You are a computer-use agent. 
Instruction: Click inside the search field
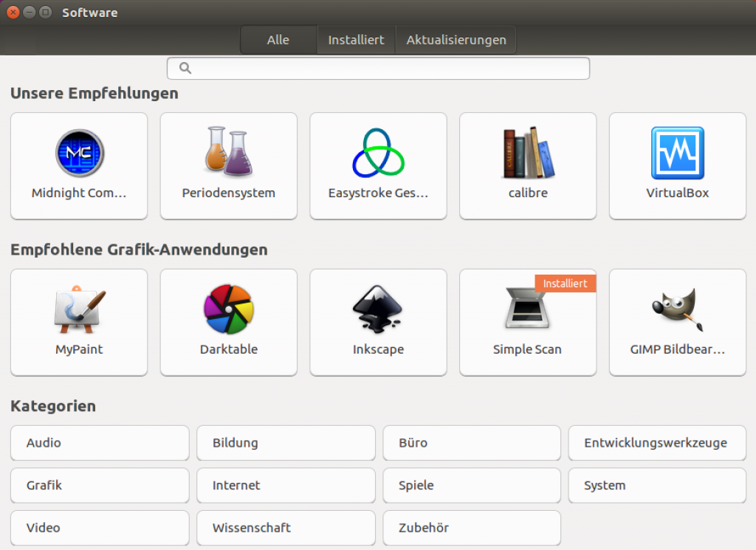coord(378,68)
